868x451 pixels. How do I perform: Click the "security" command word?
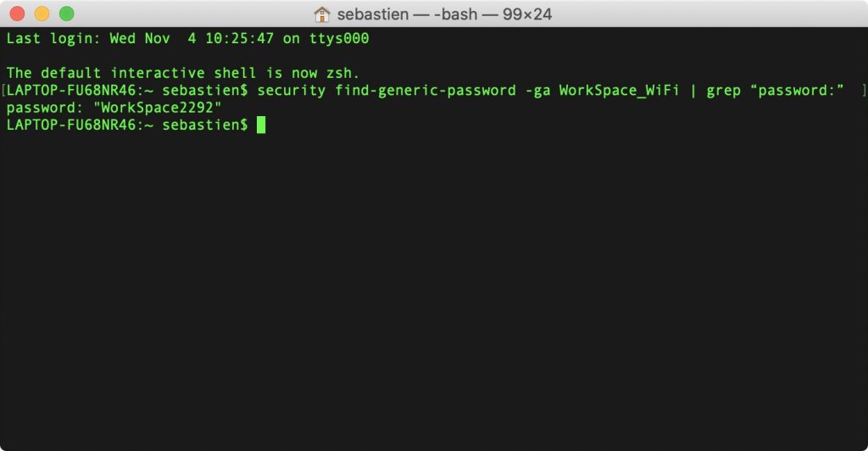(x=292, y=91)
